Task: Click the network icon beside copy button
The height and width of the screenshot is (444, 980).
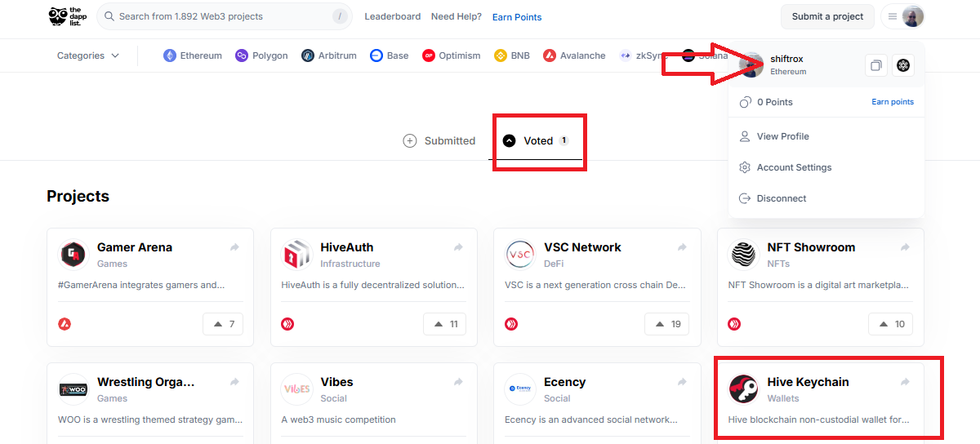Action: coord(902,65)
